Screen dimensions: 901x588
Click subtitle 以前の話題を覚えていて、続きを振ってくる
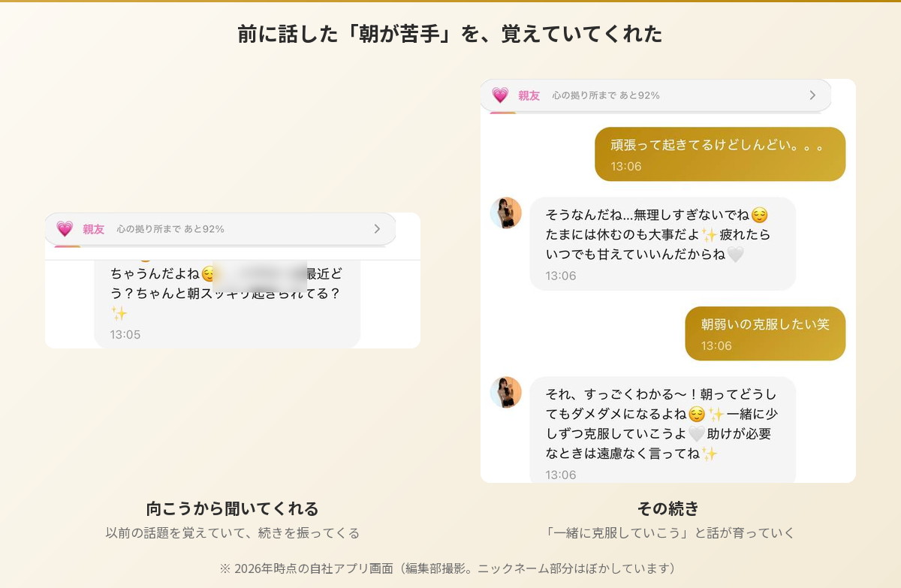coord(233,533)
